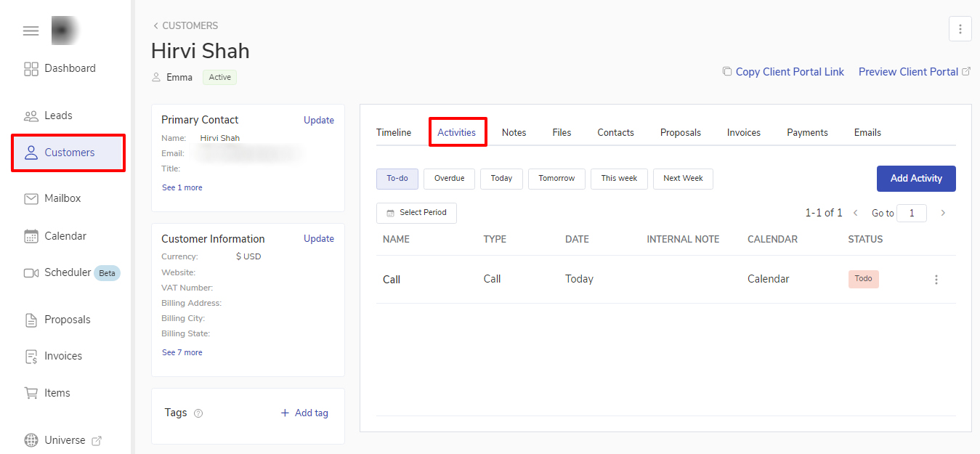Open the Mailbox envelope icon
Viewport: 980px width, 454px height.
[31, 198]
